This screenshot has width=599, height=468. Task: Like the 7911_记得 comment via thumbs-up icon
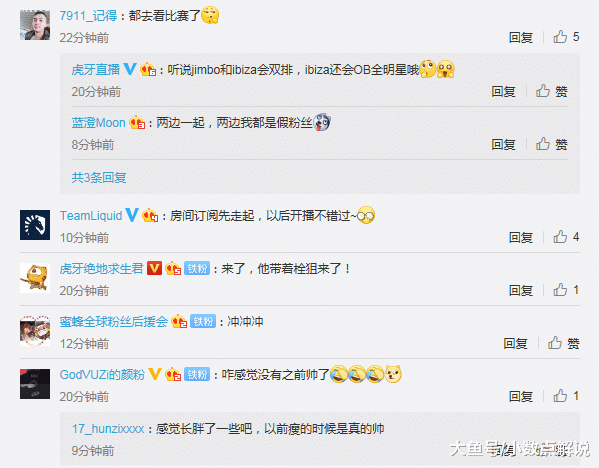pyautogui.click(x=560, y=37)
